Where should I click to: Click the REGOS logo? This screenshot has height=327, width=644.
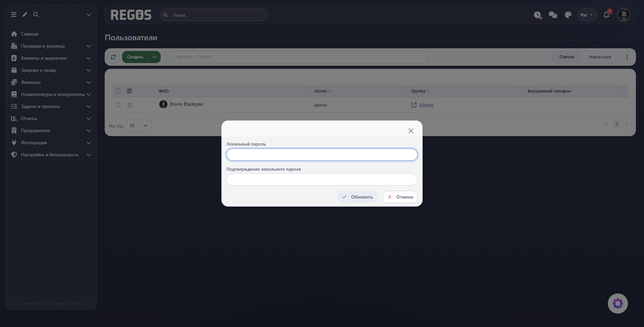point(131,15)
